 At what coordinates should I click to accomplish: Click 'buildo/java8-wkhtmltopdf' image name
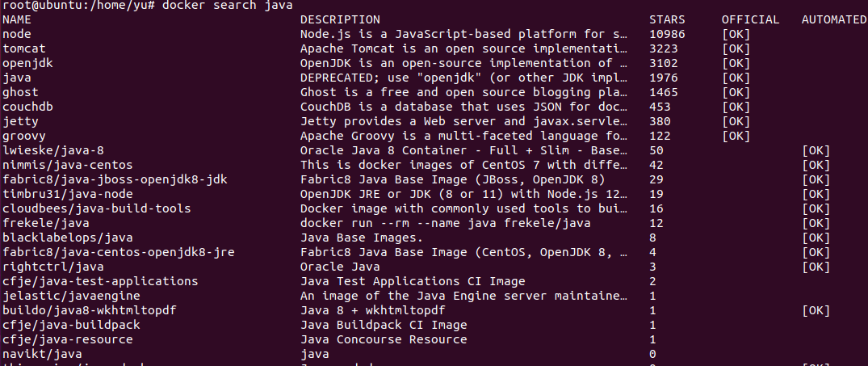tap(90, 310)
